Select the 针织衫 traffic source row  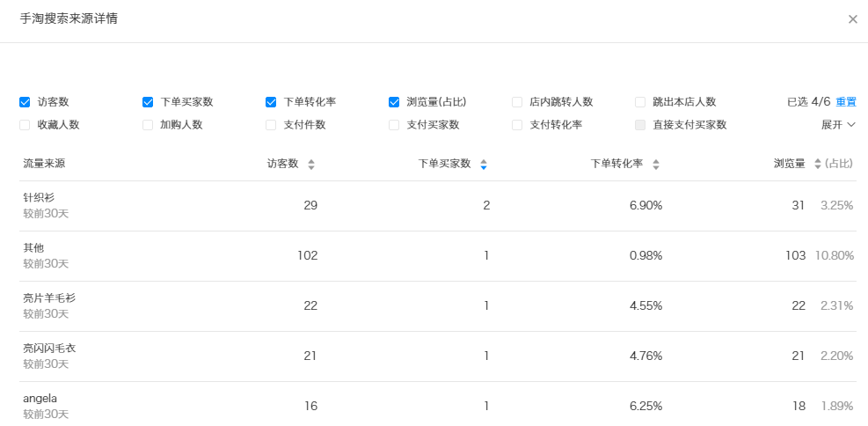pyautogui.click(x=39, y=197)
